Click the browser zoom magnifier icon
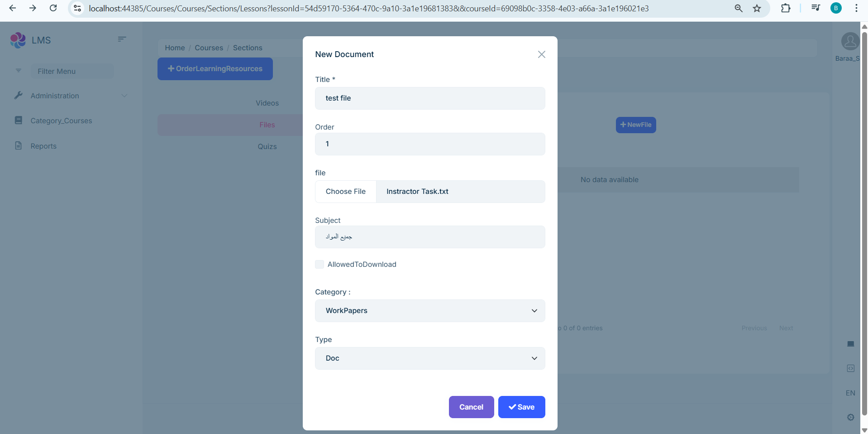The height and width of the screenshot is (434, 868). (x=739, y=8)
